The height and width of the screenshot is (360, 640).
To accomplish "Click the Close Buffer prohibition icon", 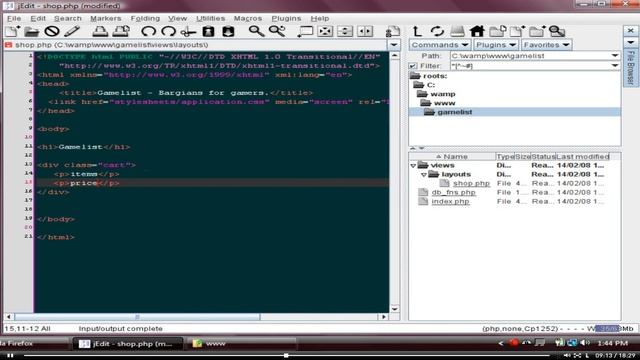I will pos(52,31).
